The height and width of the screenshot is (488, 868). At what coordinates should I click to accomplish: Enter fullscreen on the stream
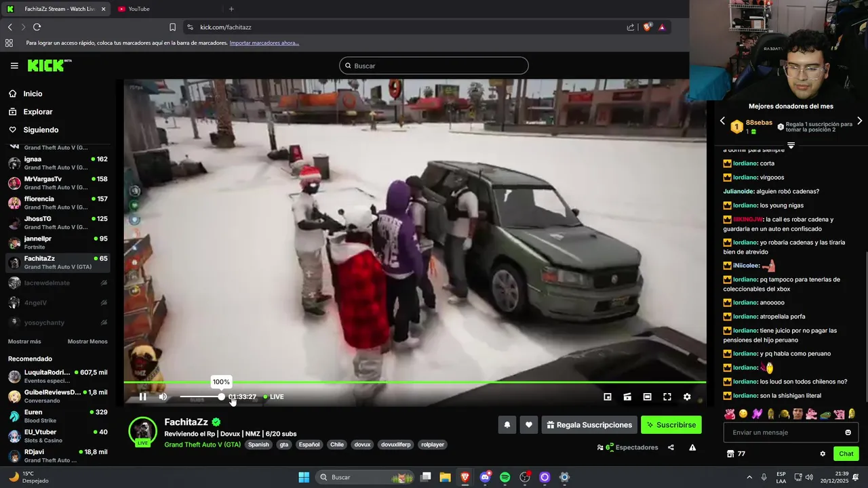667,396
